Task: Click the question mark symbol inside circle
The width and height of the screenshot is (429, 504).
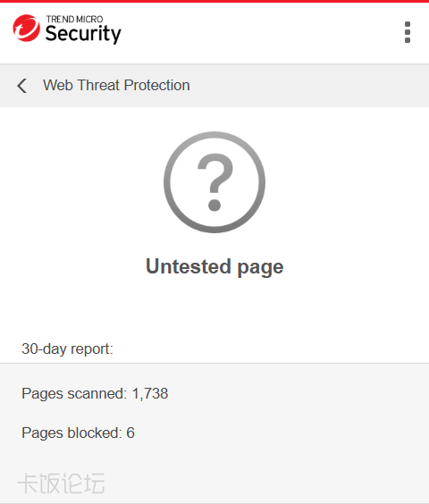Action: click(214, 182)
